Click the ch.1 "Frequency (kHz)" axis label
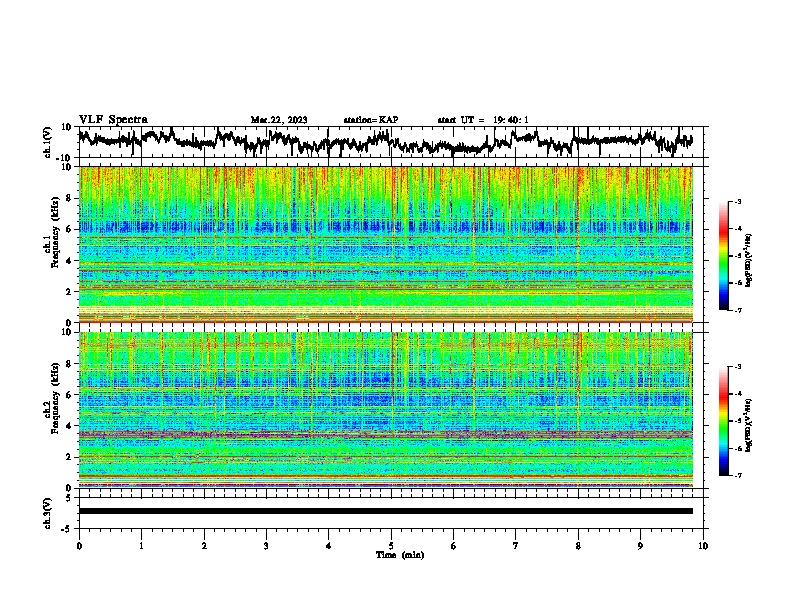Screen dimensions: 792x612 [55, 233]
